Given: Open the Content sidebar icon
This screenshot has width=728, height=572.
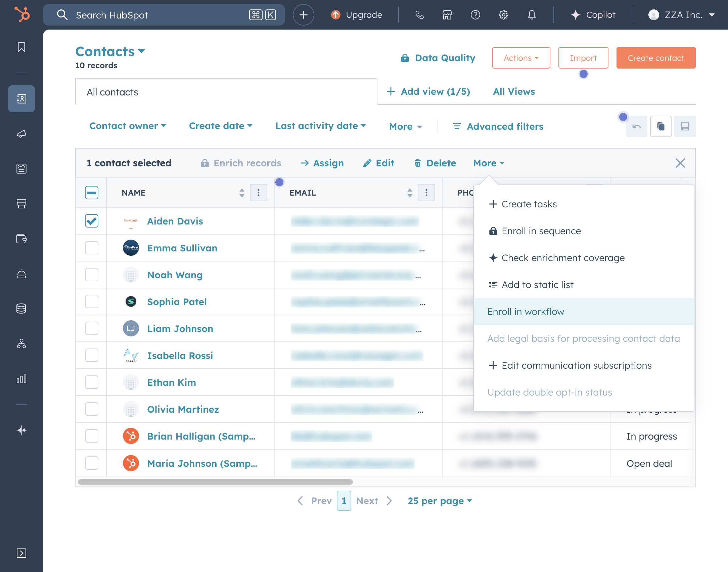Looking at the screenshot, I should coord(21,169).
